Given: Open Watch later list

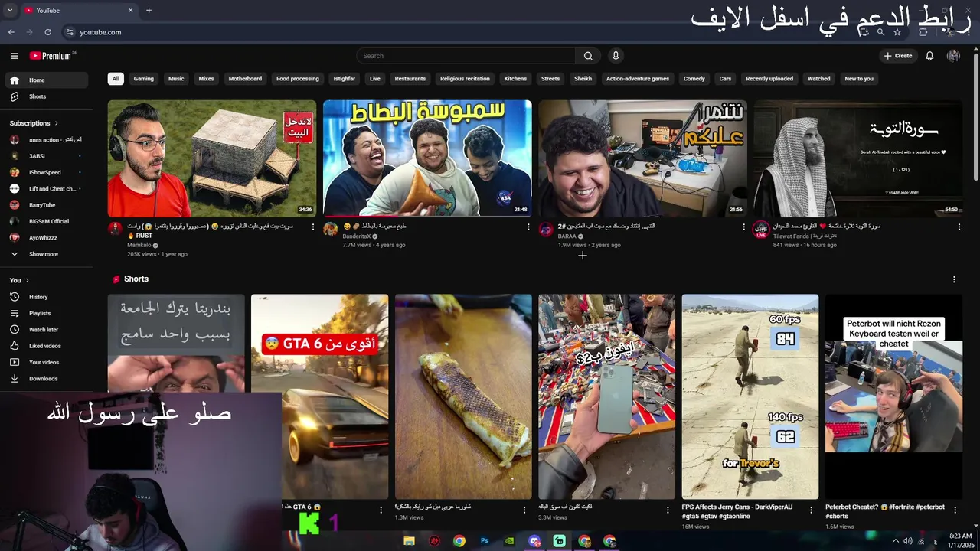Looking at the screenshot, I should coord(46,330).
